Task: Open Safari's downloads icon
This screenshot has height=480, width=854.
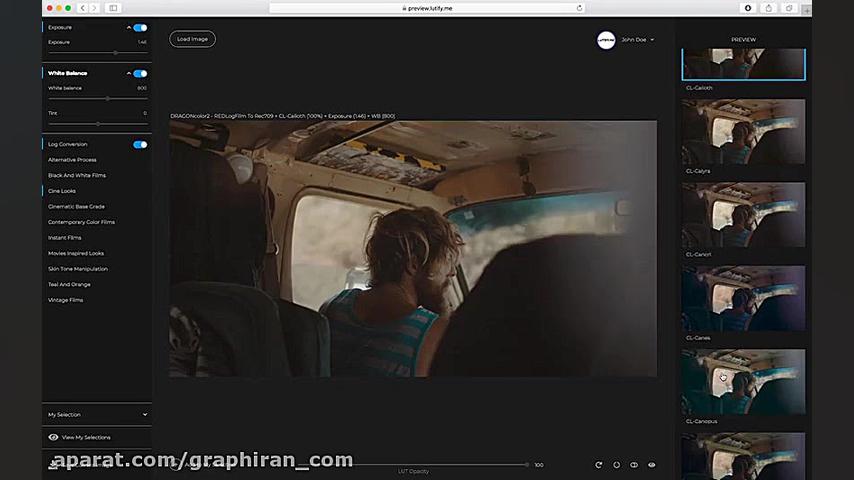Action: coord(748,8)
